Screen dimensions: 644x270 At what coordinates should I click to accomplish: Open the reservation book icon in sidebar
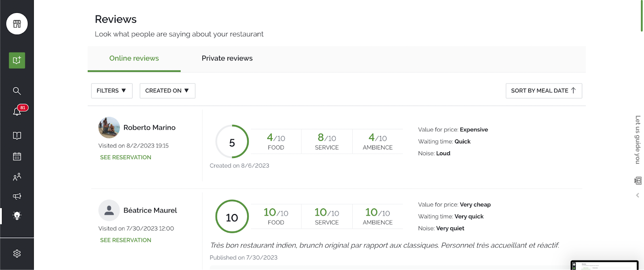(17, 136)
